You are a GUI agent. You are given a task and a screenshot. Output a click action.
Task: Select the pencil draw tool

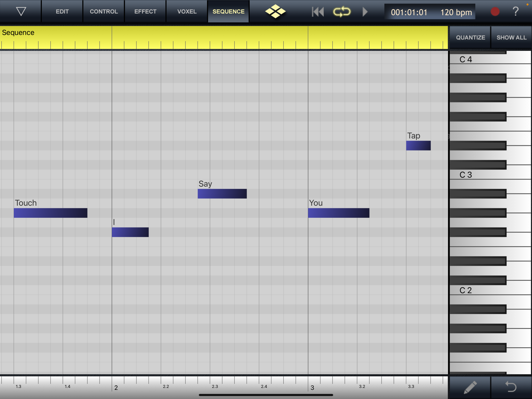(470, 387)
